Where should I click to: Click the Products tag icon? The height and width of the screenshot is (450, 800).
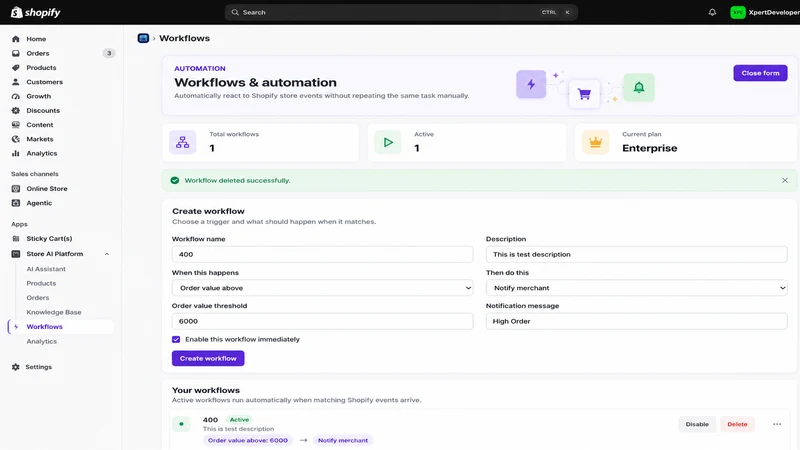point(16,67)
